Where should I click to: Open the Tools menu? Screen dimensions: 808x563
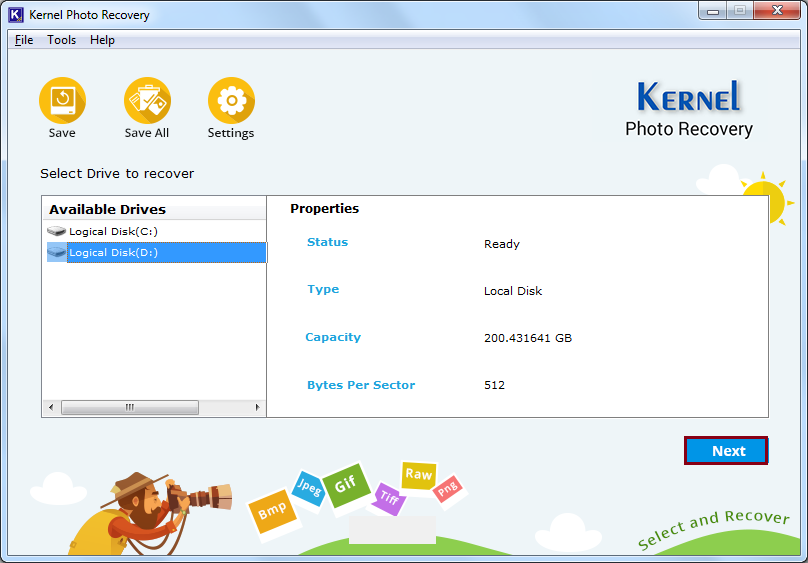(61, 40)
